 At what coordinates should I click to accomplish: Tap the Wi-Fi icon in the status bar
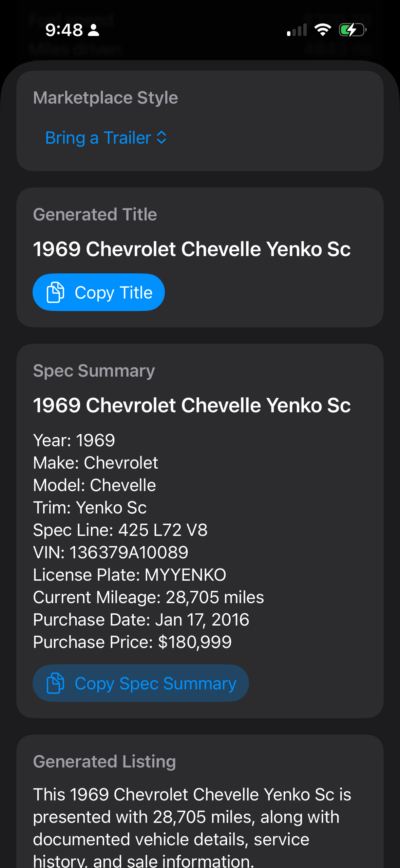pyautogui.click(x=322, y=30)
